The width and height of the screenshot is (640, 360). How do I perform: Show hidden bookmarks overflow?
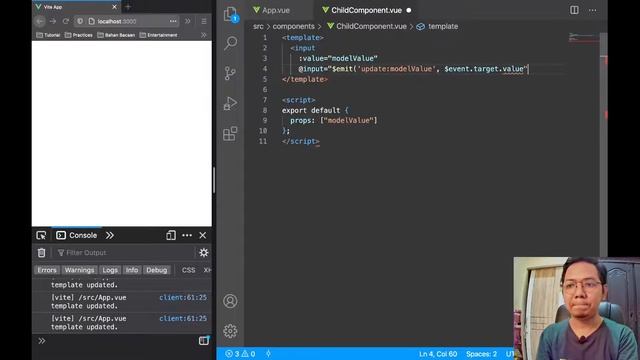point(204,35)
